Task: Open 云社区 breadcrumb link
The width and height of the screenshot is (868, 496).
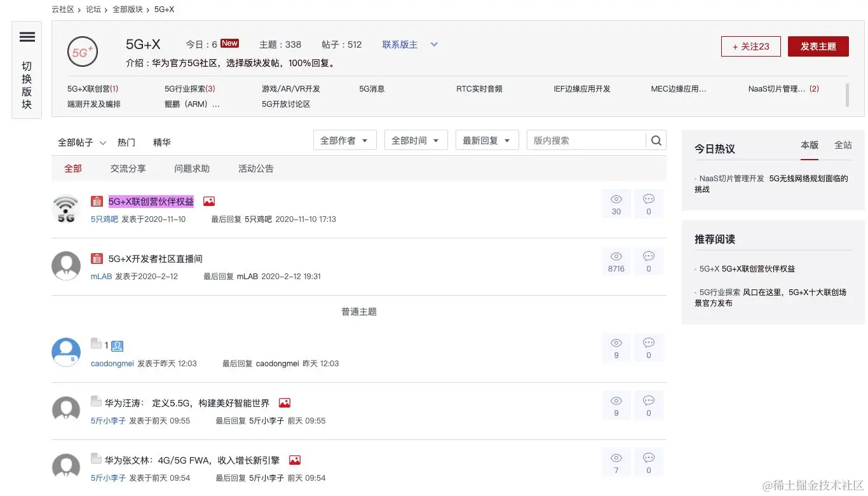Action: [63, 10]
